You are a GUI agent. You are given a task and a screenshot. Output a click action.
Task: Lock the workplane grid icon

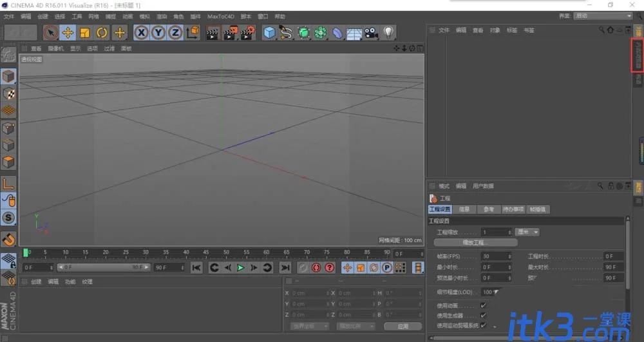tap(8, 260)
